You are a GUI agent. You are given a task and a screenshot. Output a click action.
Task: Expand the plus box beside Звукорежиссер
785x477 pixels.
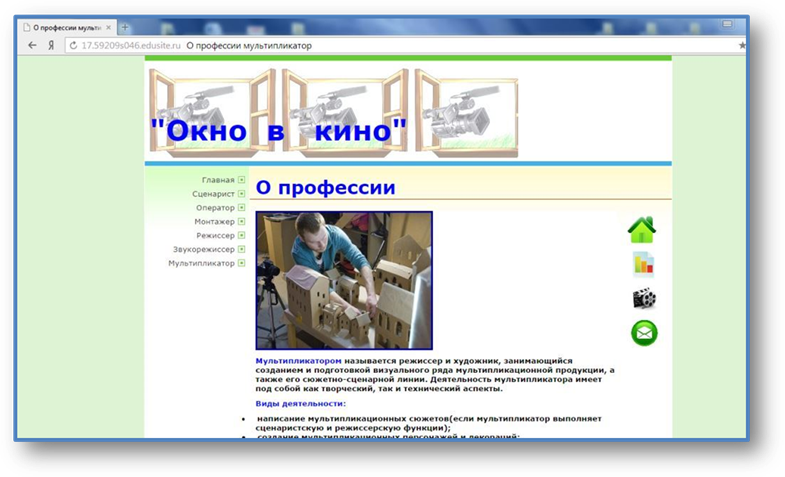tap(241, 249)
